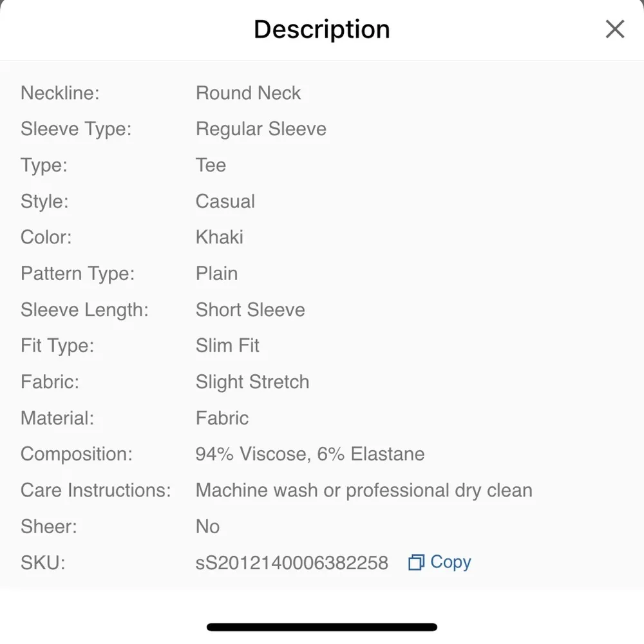The image size is (644, 644).
Task: Select the SKU number sS2012140006382258
Action: click(x=292, y=563)
